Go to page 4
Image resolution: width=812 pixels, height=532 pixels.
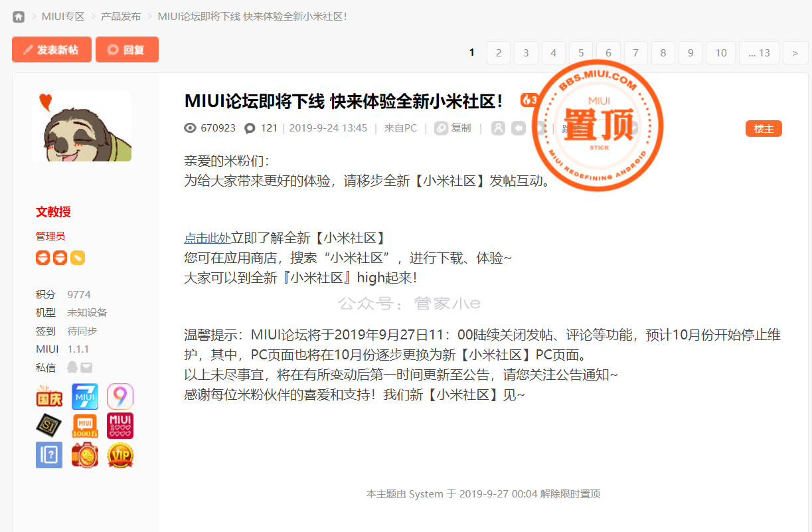(554, 52)
